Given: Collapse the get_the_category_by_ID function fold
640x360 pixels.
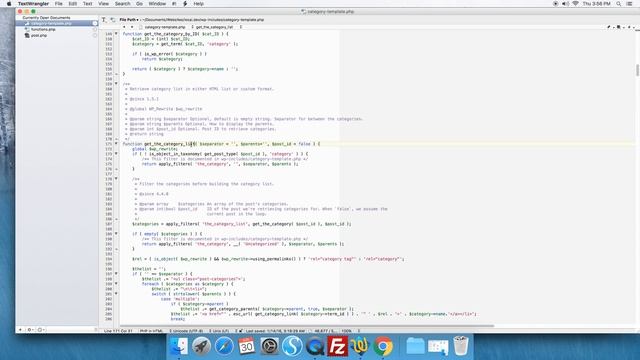Looking at the screenshot, I should click(x=116, y=34).
